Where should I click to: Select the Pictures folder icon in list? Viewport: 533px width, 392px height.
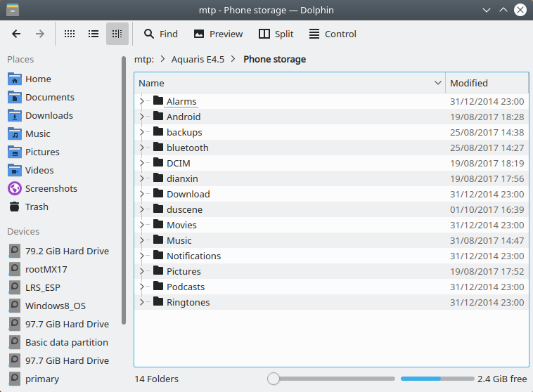pos(158,271)
